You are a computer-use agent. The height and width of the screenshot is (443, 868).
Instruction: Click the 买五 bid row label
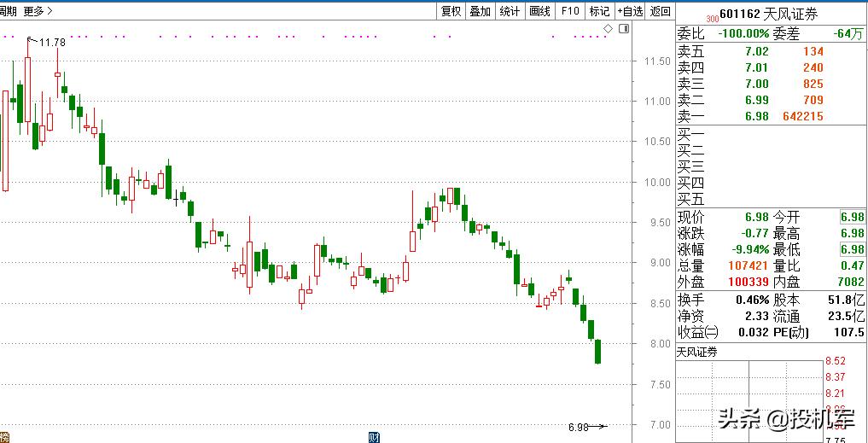click(x=690, y=199)
